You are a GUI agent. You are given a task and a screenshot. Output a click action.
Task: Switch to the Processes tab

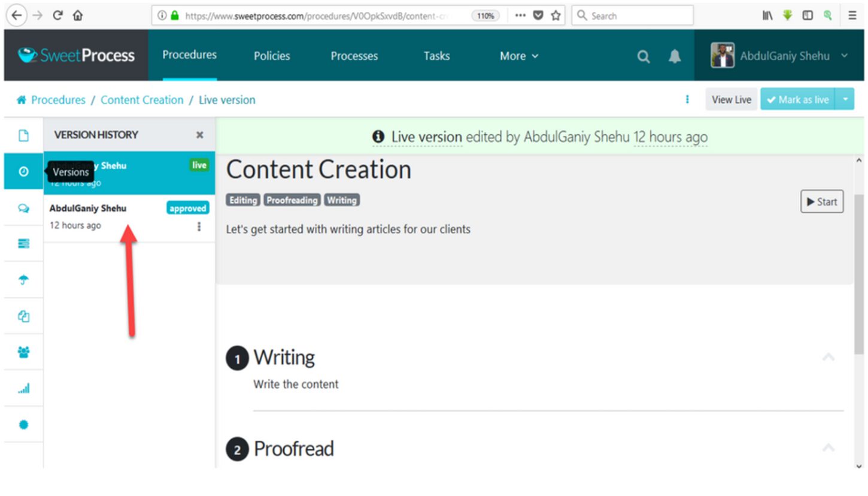pos(354,56)
